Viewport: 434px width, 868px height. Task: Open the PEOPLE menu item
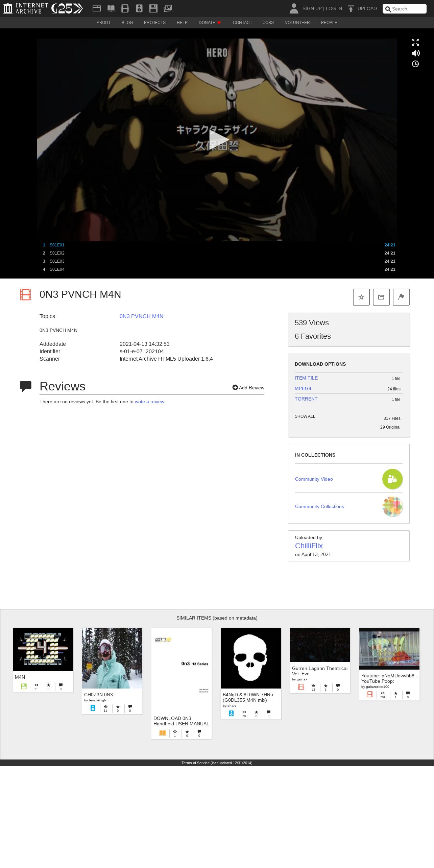[329, 23]
